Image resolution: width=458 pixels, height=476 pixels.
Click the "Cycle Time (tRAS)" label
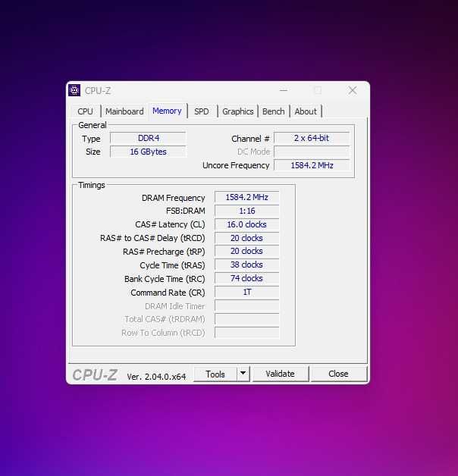[x=172, y=265]
